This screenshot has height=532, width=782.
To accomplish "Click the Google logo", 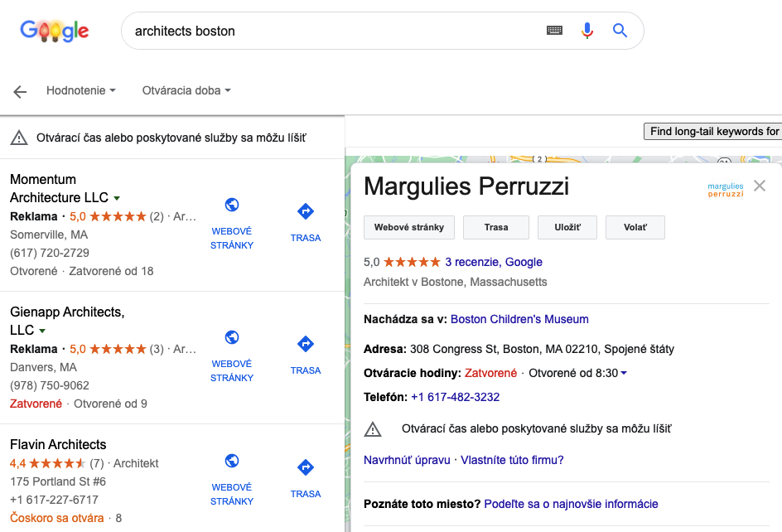I will coord(55,31).
